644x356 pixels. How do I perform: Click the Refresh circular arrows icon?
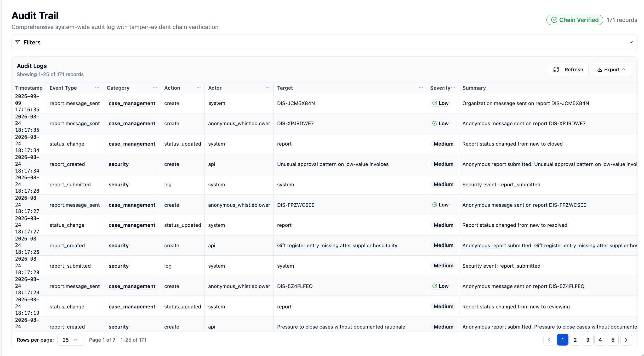point(556,70)
